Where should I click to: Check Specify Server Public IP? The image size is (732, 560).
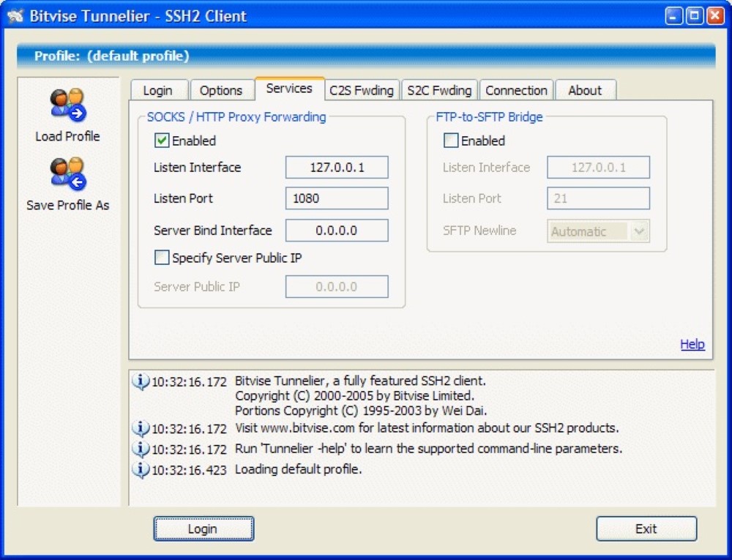pyautogui.click(x=162, y=258)
